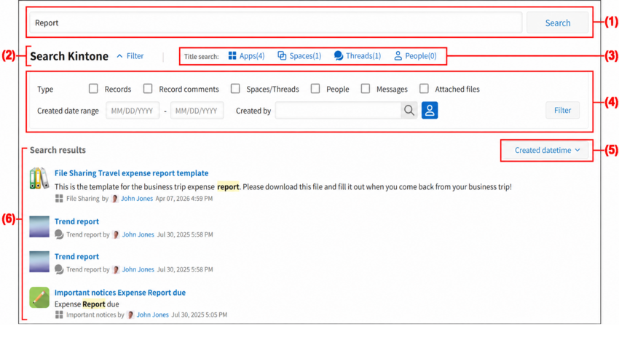
Task: Click the 'Search Kintone' heading
Action: click(x=69, y=56)
